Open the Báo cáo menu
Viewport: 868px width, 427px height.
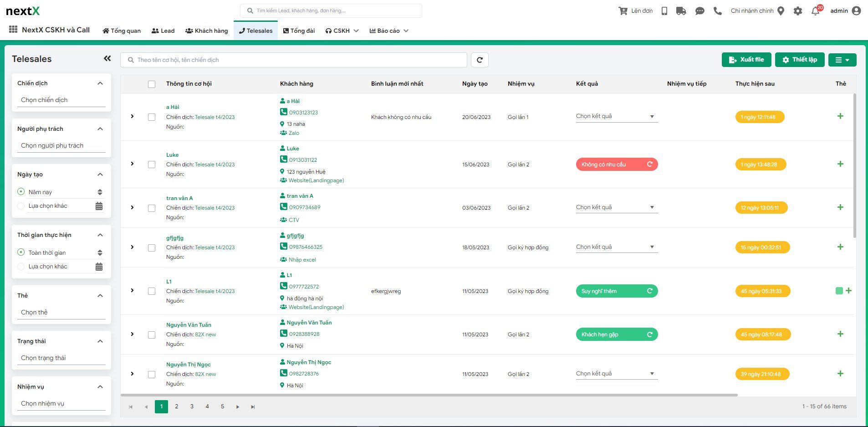(389, 31)
